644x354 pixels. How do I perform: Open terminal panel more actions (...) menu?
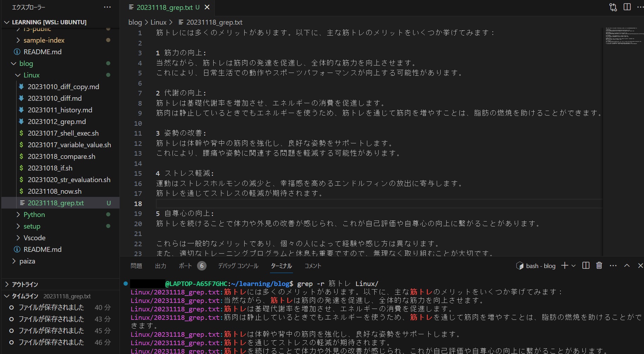tap(613, 266)
